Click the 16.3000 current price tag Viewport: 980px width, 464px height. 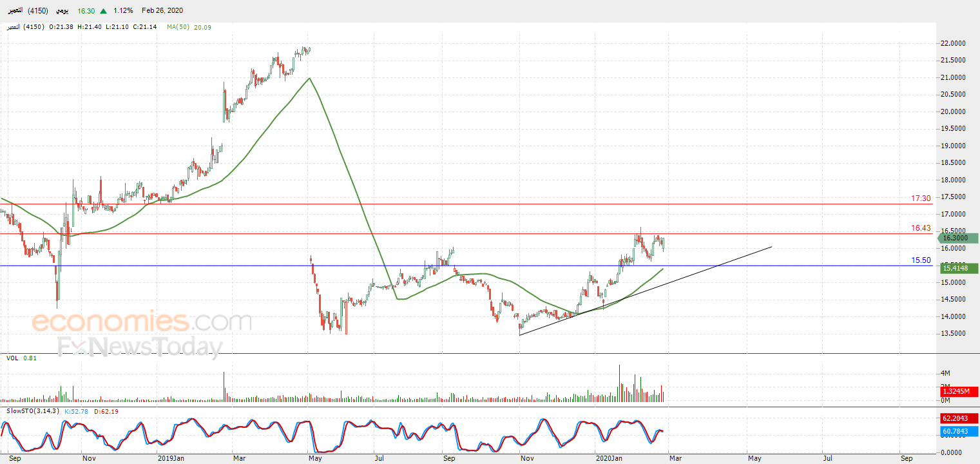click(x=959, y=238)
